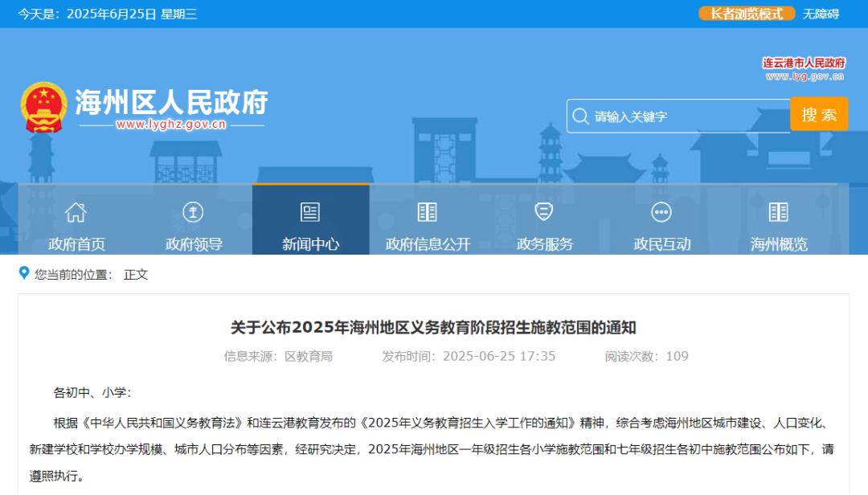Click the 正文 breadcrumb text
Viewport: 868px width, 495px height.
(x=136, y=275)
